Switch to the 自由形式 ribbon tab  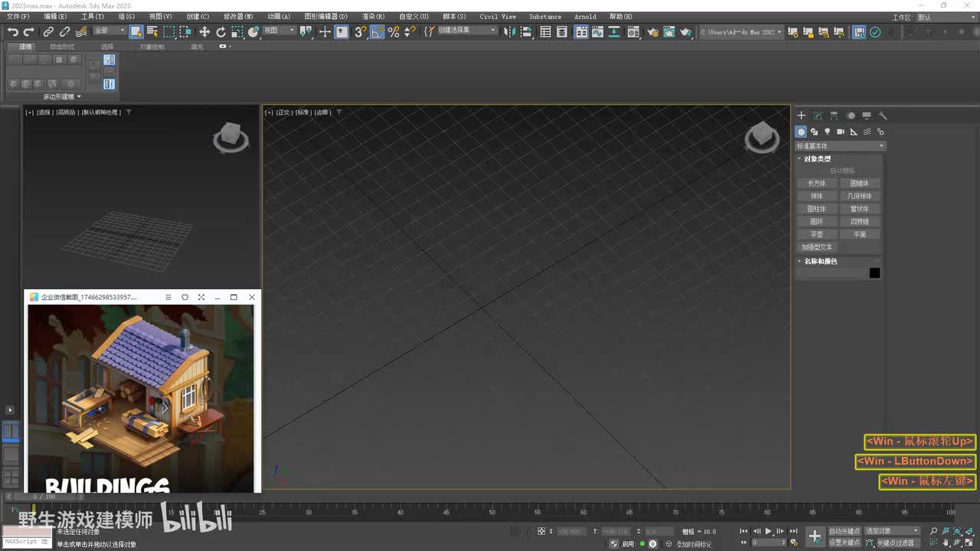tap(62, 47)
